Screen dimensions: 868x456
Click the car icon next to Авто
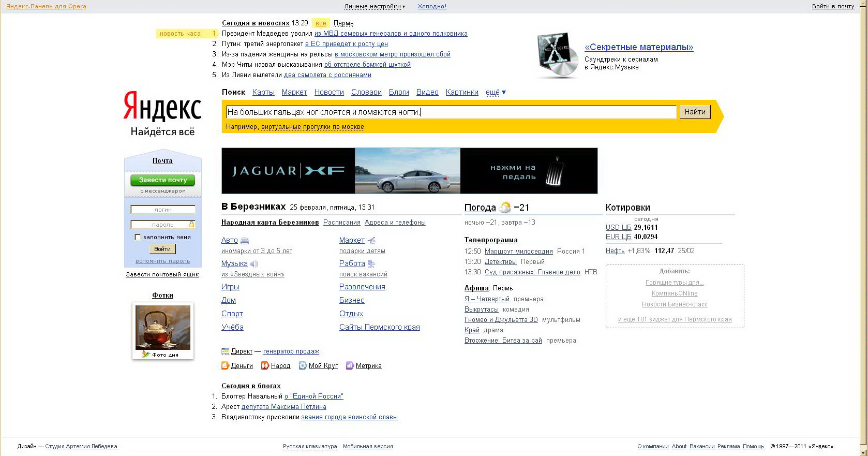[x=245, y=241]
